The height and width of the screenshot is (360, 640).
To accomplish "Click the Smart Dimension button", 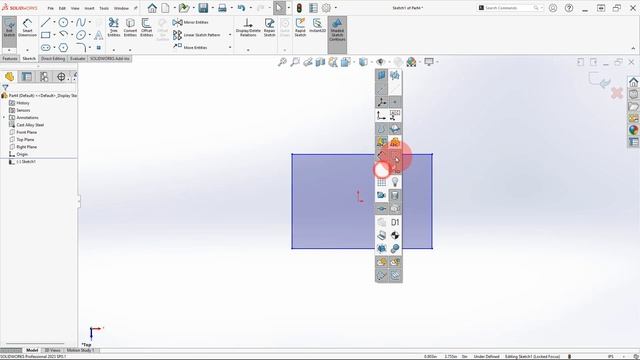I will point(27,29).
